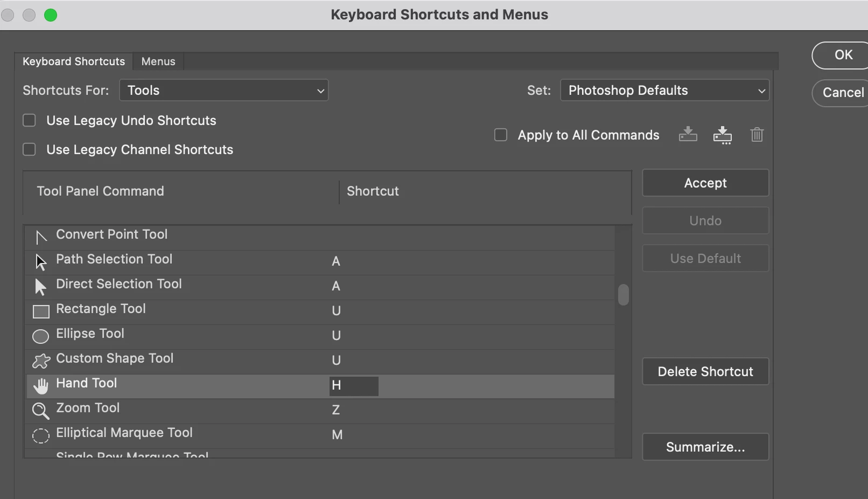868x499 pixels.
Task: Click the Convert Point Tool icon
Action: tap(41, 236)
